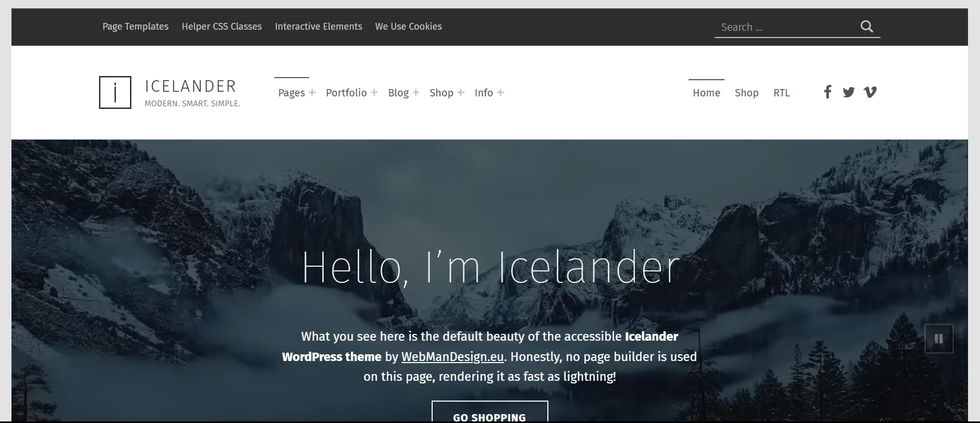980x423 pixels.
Task: Open We Use Cookies link
Action: (408, 27)
